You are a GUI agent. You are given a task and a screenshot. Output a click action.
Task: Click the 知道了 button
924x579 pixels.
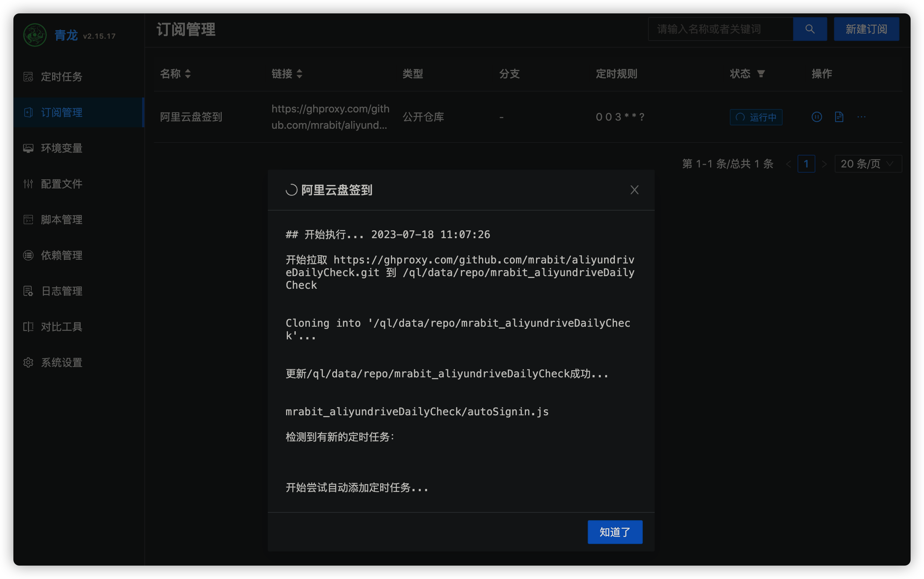pos(615,532)
